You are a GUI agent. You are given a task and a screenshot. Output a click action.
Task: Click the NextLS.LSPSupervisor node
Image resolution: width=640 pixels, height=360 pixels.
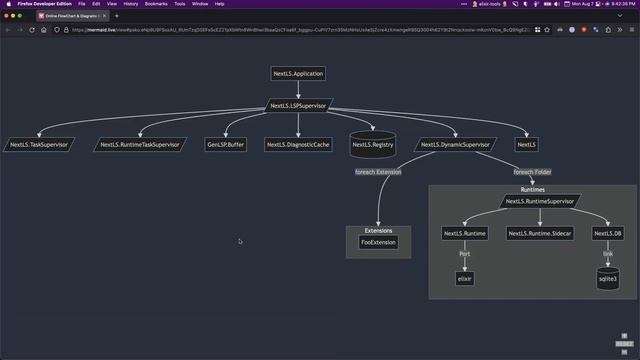point(298,106)
